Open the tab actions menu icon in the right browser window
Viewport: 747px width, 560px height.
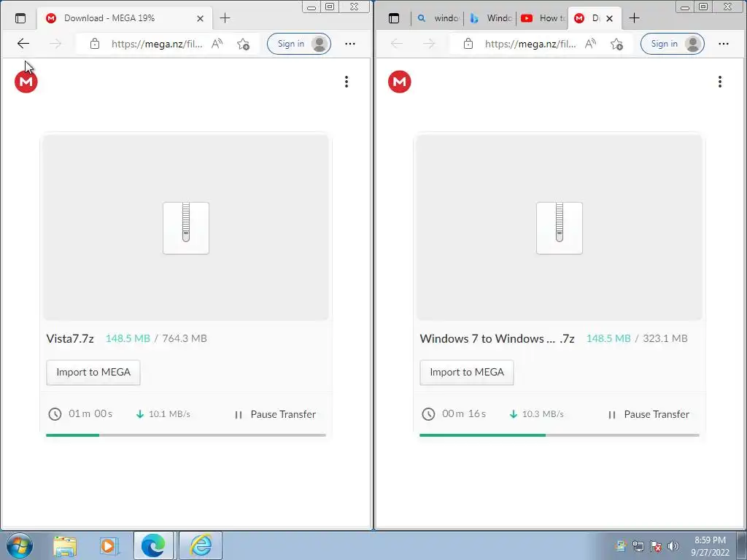coord(394,18)
